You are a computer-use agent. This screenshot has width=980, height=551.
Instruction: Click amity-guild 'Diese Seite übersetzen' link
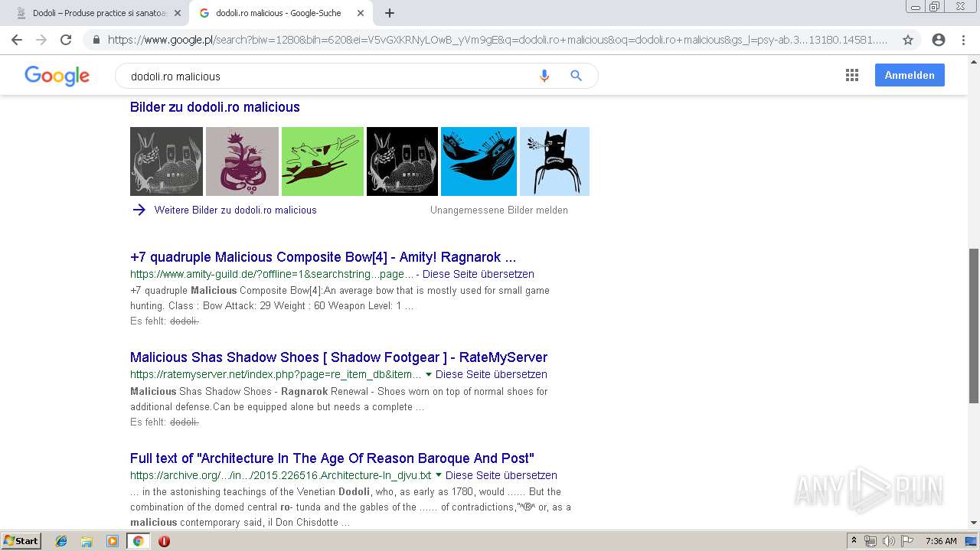click(x=479, y=274)
